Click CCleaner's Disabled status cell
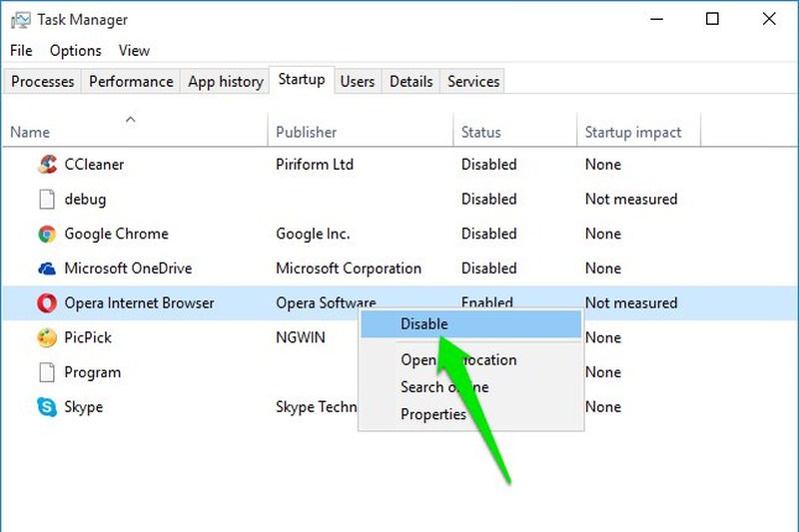This screenshot has width=799, height=532. pos(488,165)
